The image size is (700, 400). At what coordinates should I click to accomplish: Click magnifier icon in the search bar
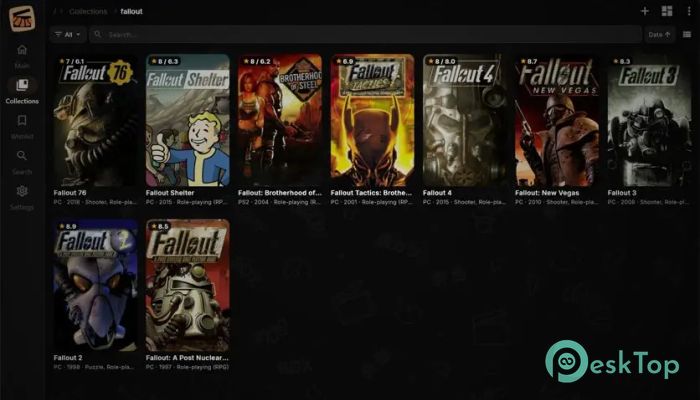(98, 34)
